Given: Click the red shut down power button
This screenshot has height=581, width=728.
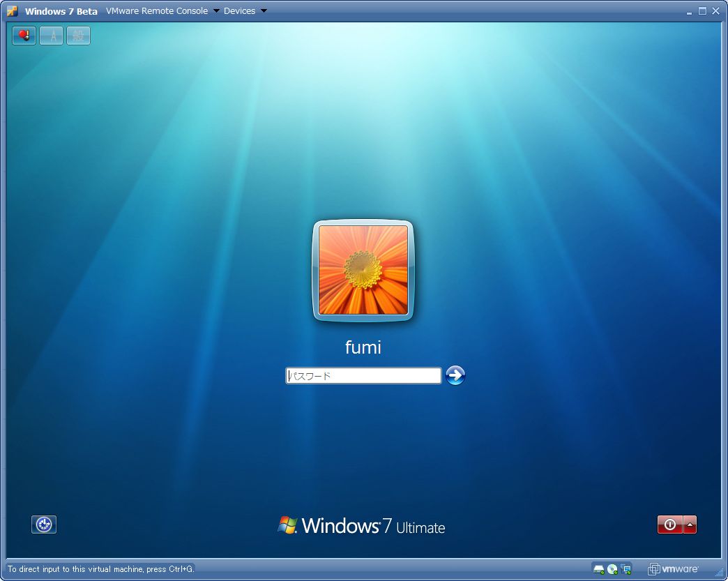Looking at the screenshot, I should (x=670, y=525).
